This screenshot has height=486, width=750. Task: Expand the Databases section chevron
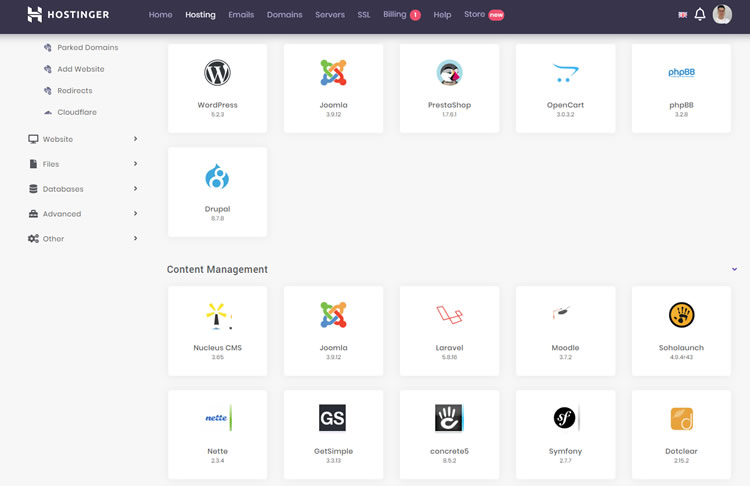pyautogui.click(x=135, y=188)
